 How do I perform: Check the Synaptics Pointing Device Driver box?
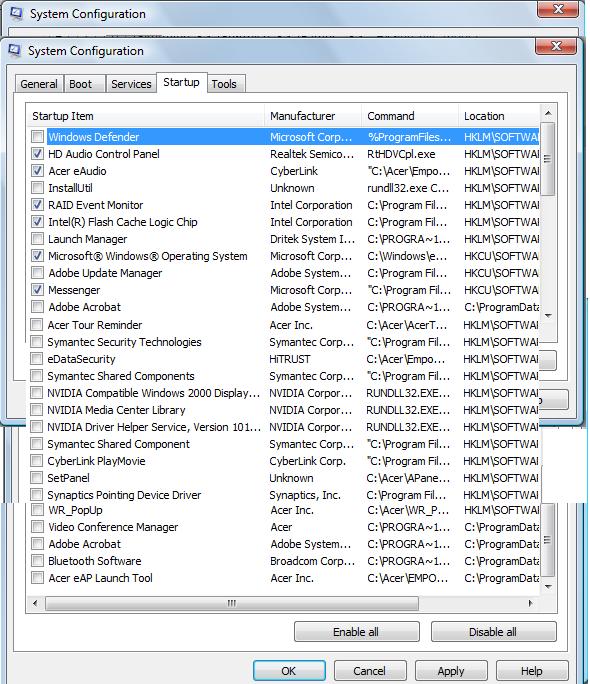coord(37,495)
